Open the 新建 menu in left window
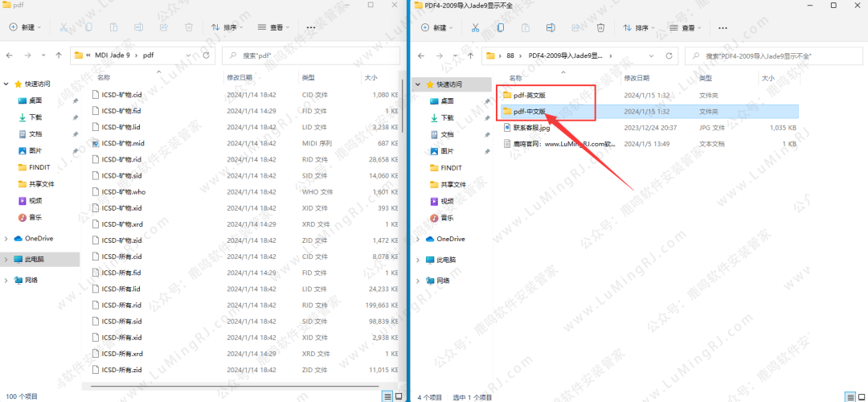868x402 pixels. (27, 27)
